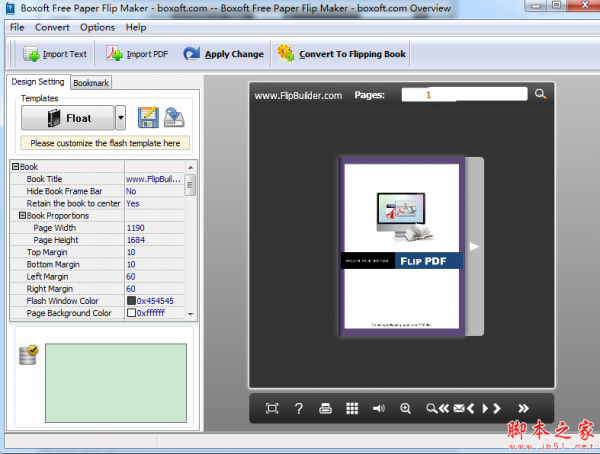Show page thumbnails grid icon
The image size is (600, 454).
click(352, 408)
